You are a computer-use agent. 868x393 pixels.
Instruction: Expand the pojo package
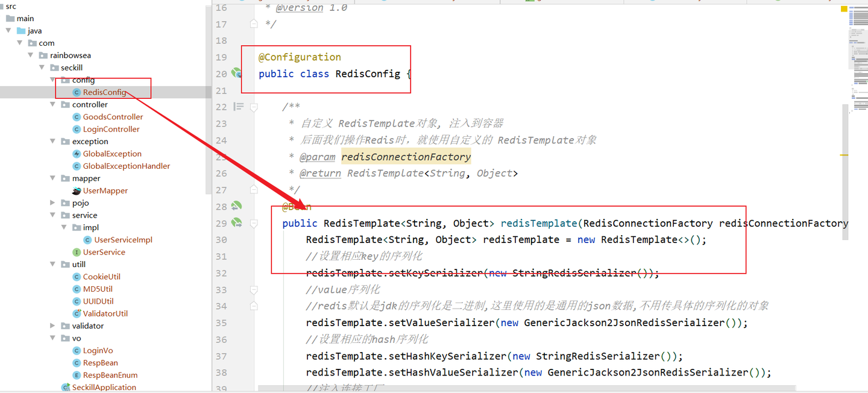pos(52,203)
